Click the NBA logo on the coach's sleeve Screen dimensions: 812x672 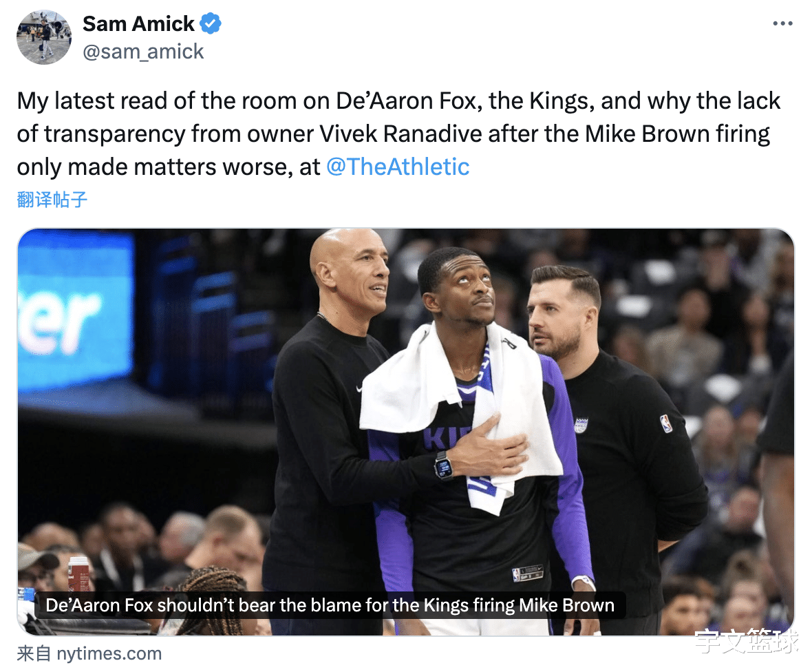[666, 424]
